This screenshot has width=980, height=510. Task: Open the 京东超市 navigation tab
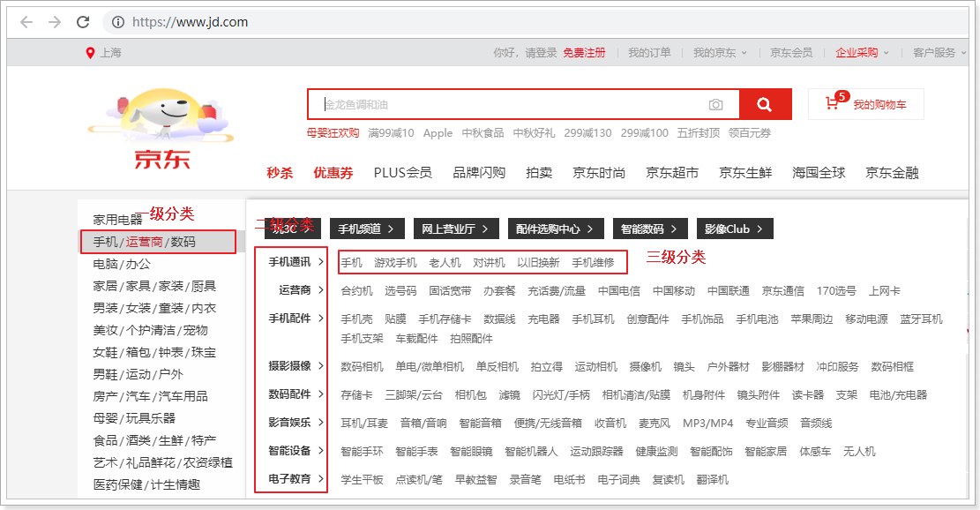pos(671,173)
